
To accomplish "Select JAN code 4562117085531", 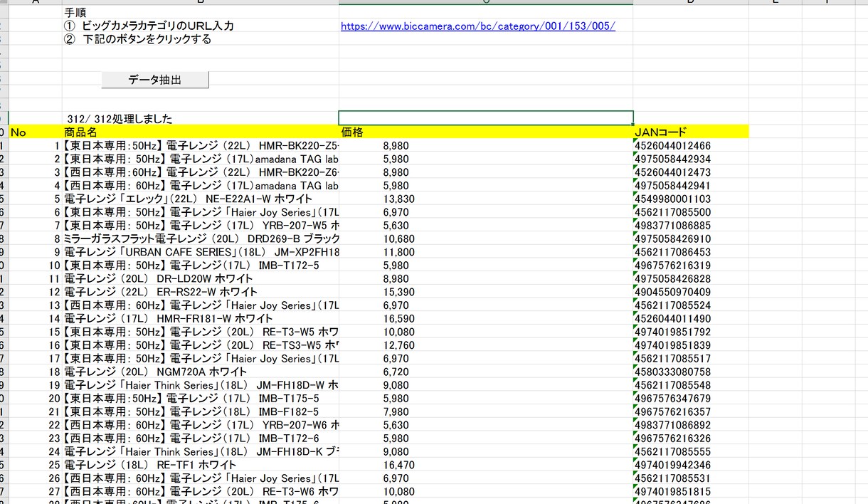I will (691, 478).
